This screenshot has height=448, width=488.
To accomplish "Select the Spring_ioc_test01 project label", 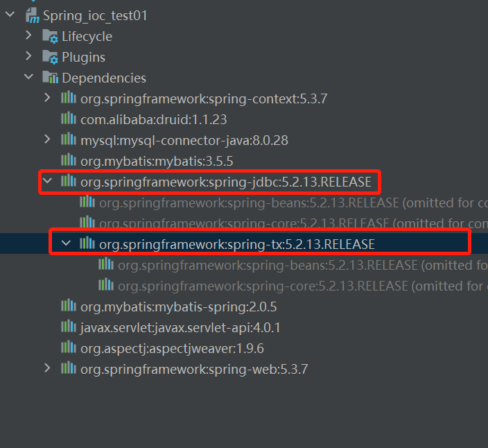I will (x=95, y=15).
